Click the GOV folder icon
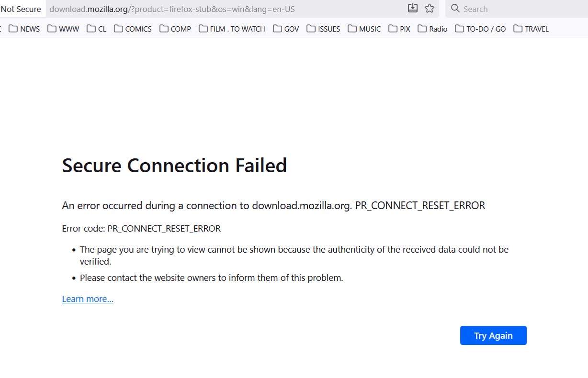588x378 pixels. tap(277, 29)
